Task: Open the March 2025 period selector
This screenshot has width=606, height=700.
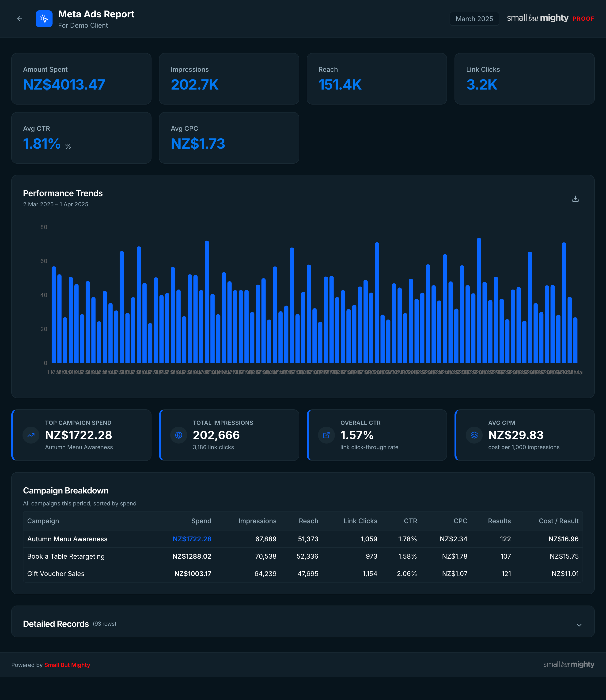Action: point(474,19)
